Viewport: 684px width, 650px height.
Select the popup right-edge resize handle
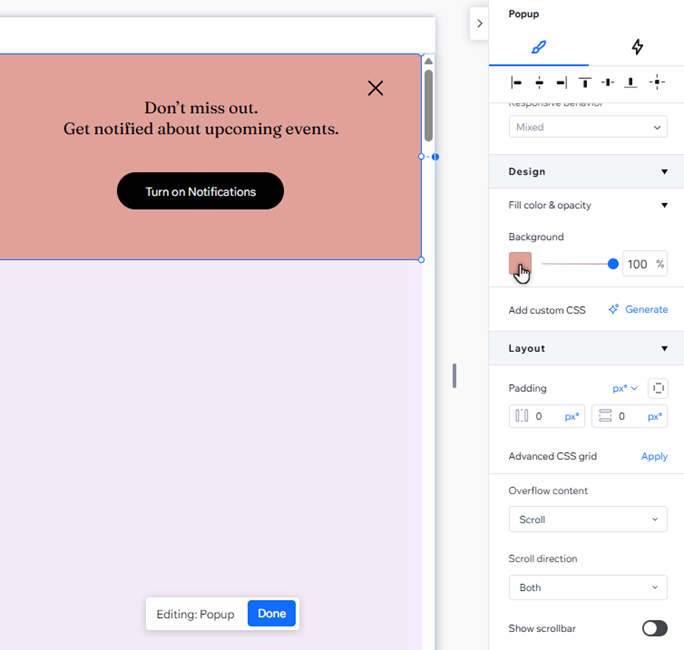coord(421,157)
